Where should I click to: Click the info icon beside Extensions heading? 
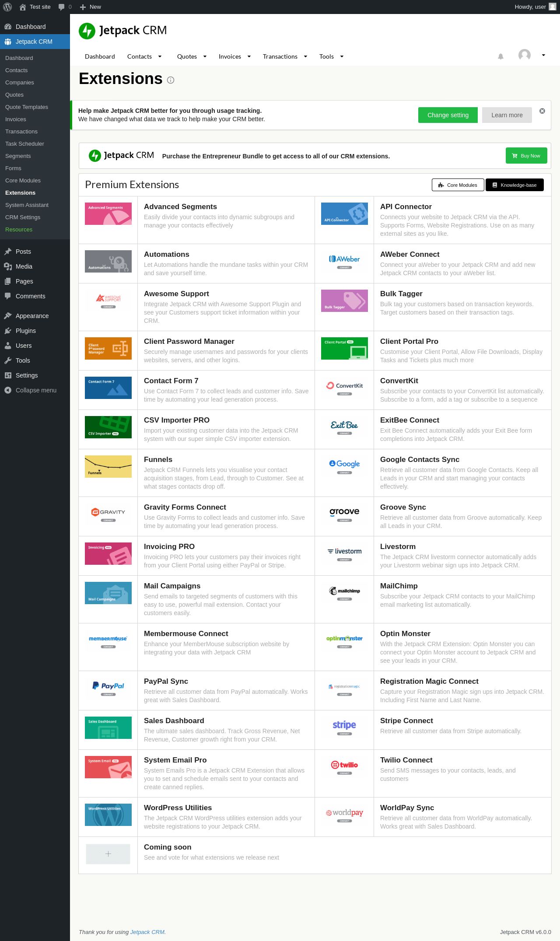pyautogui.click(x=171, y=80)
